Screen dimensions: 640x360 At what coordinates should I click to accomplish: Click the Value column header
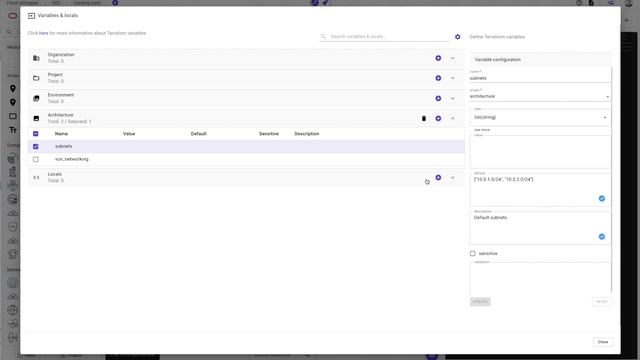[129, 134]
